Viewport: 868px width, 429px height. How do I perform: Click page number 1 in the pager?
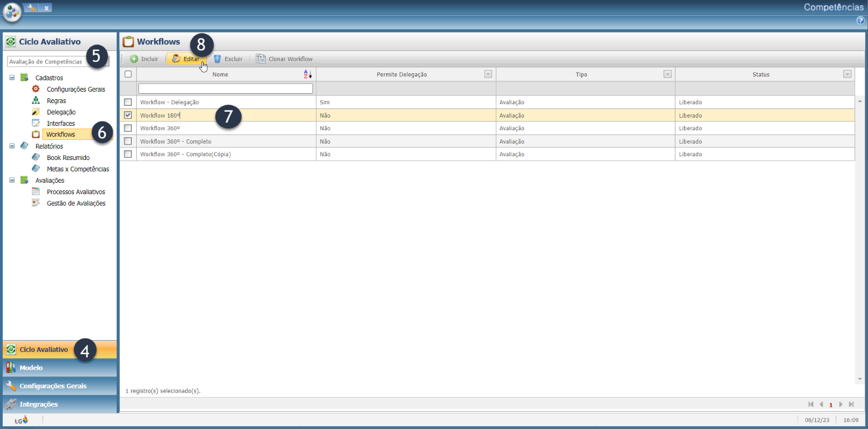[831, 405]
